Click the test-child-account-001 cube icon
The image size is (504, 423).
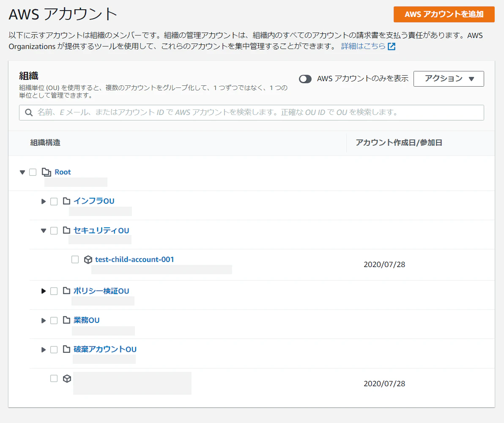click(x=88, y=259)
